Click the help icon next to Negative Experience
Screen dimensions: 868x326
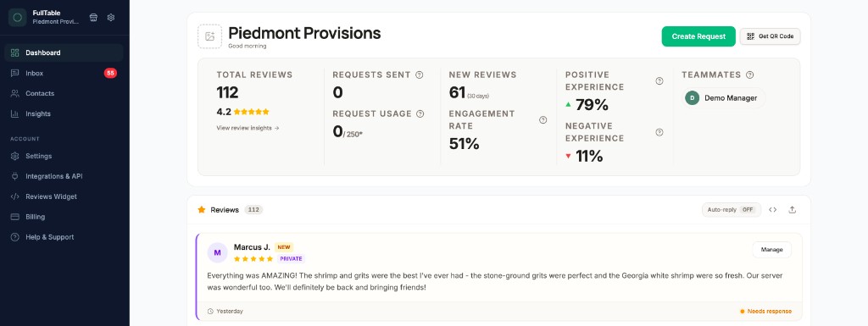(x=659, y=132)
